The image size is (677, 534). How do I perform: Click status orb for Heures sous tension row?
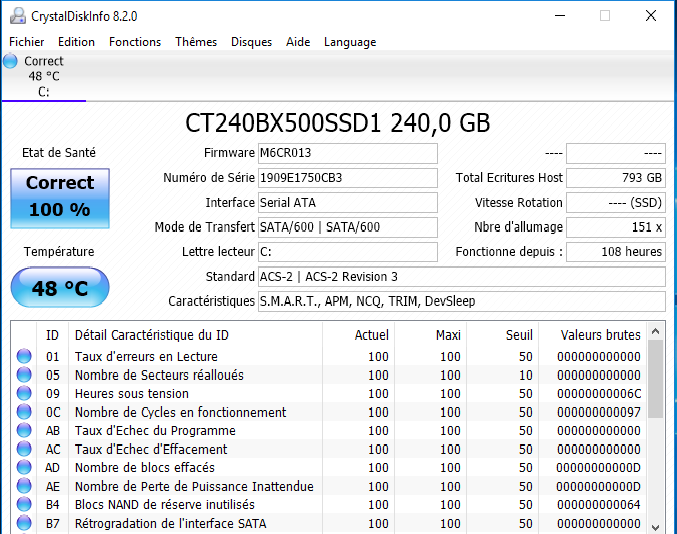[x=24, y=394]
